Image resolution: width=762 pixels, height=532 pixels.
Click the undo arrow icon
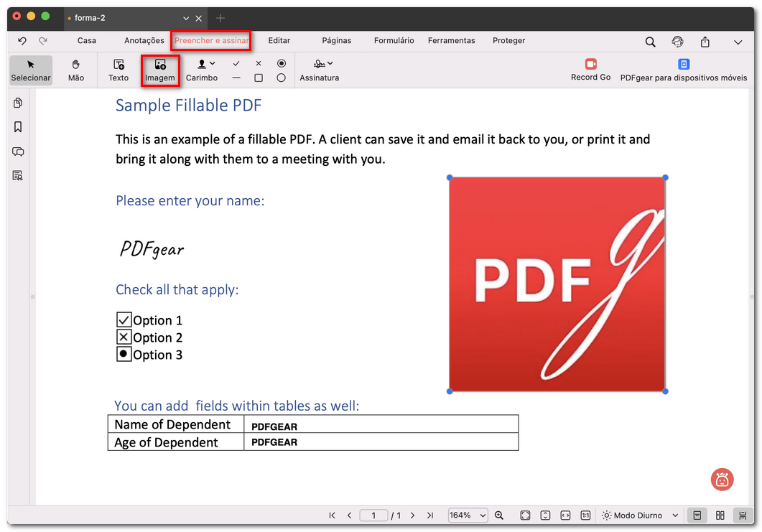click(x=22, y=41)
